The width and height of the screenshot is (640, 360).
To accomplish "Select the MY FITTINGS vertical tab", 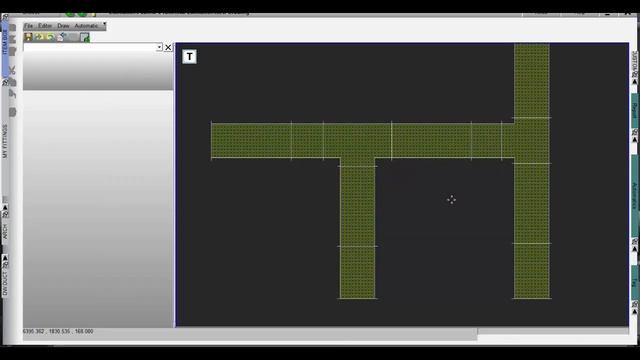I will coord(5,142).
